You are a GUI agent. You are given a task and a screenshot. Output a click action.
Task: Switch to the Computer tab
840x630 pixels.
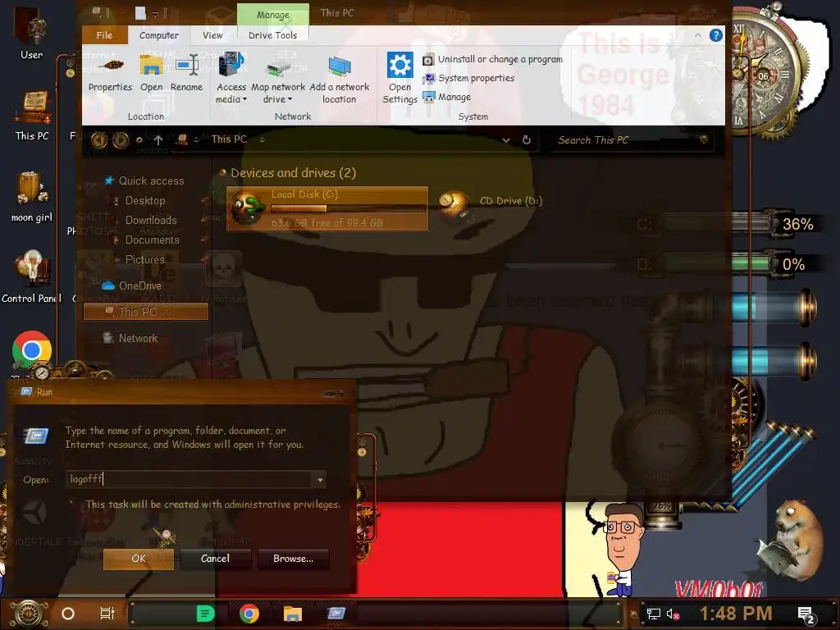[x=159, y=35]
